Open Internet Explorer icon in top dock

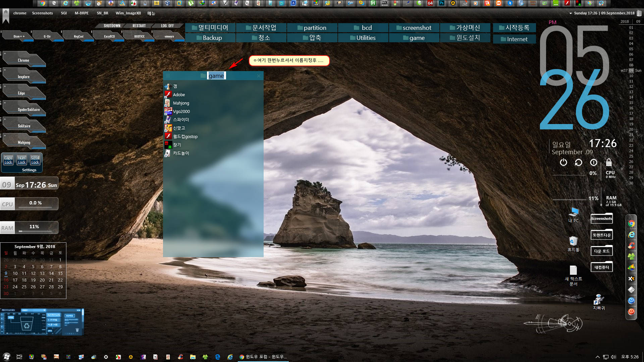tap(65, 3)
